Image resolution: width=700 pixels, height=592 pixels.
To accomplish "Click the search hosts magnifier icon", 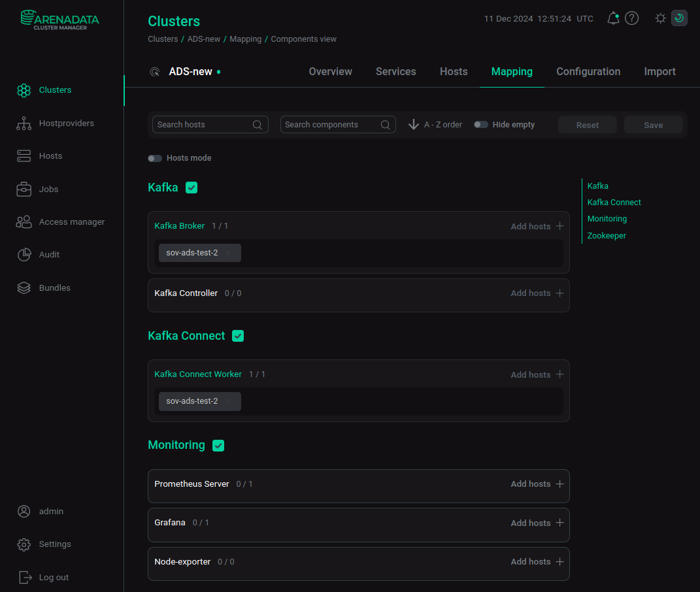I will pyautogui.click(x=258, y=125).
